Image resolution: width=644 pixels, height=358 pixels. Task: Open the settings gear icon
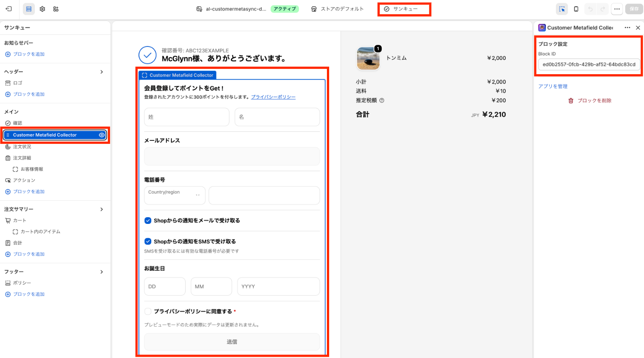42,9
